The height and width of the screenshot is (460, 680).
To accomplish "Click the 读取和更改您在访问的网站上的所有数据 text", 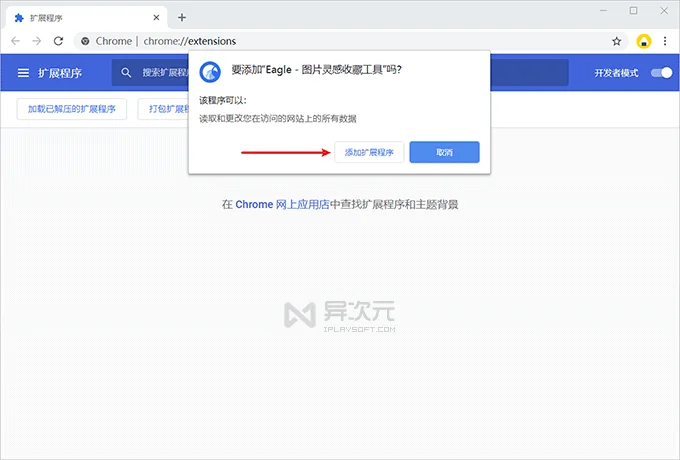I will pos(278,118).
